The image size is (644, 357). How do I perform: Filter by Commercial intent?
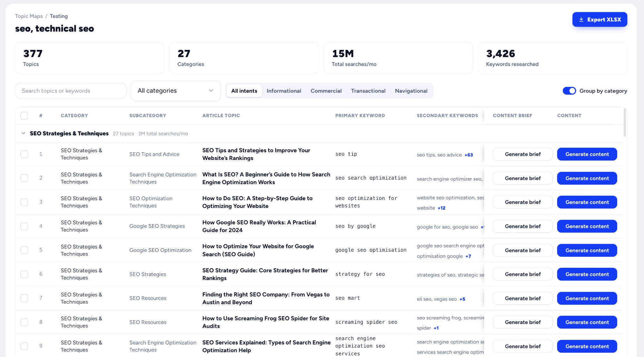pyautogui.click(x=326, y=91)
